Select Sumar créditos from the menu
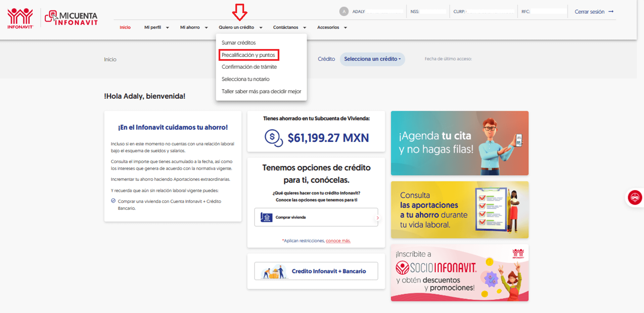 click(x=239, y=43)
